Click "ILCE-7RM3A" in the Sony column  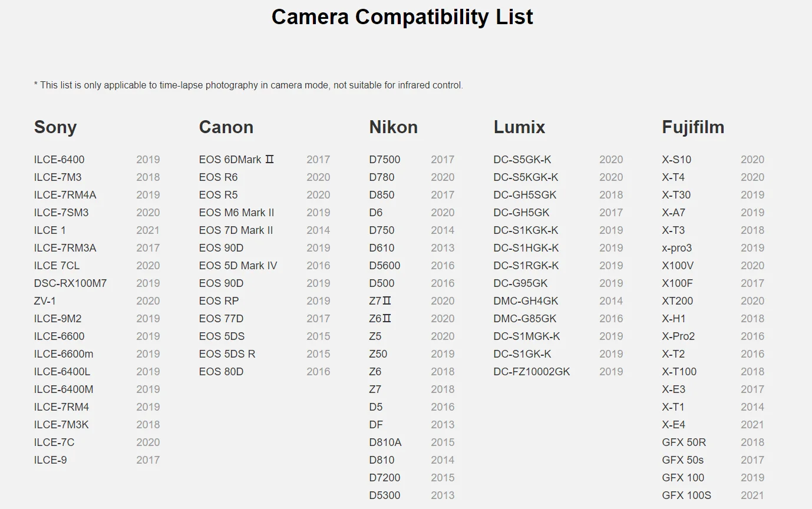(65, 248)
